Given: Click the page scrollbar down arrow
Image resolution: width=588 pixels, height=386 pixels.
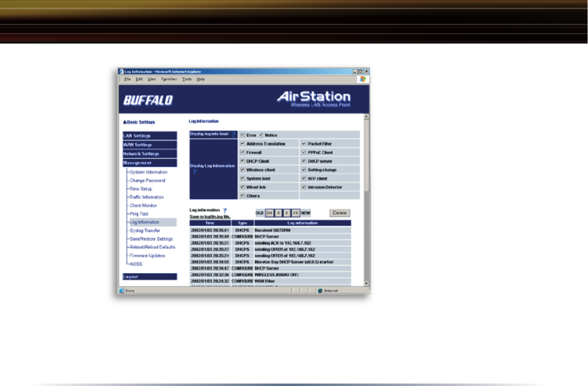Looking at the screenshot, I should [x=366, y=284].
